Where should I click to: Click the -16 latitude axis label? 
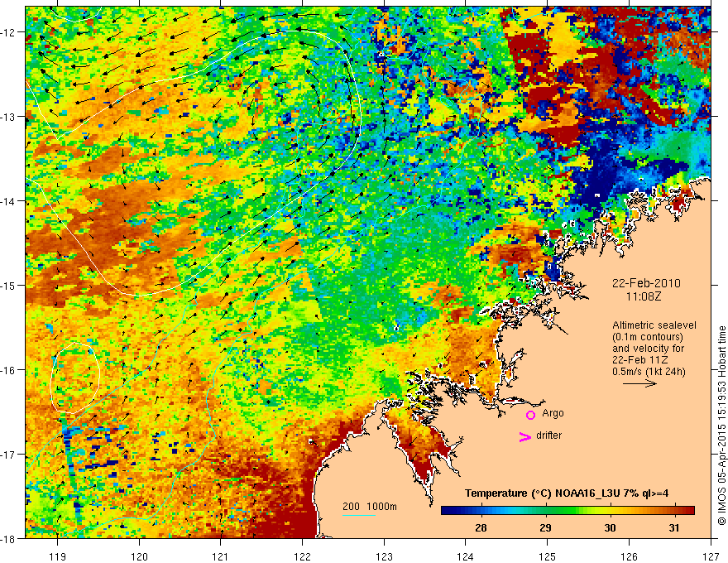(x=10, y=370)
